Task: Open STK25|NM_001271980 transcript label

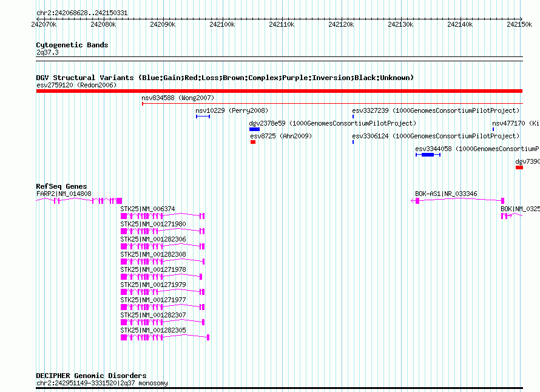Action: 154,225
